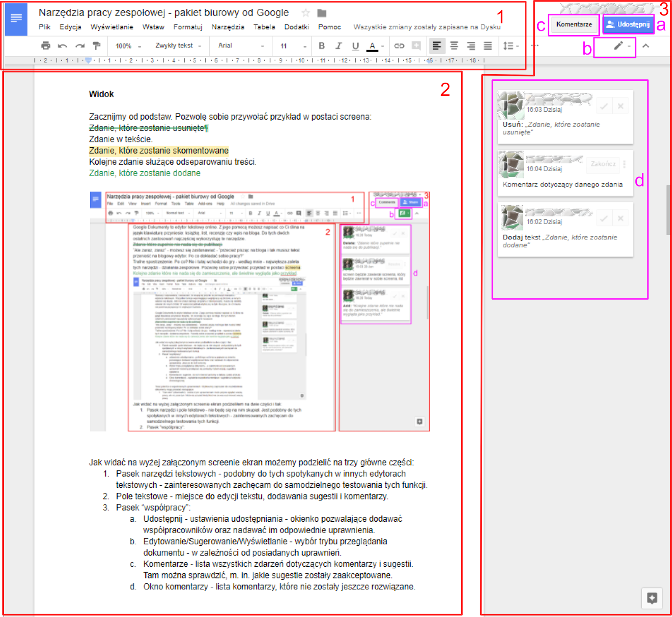
Task: Click the Redo arrow icon
Action: (80, 45)
